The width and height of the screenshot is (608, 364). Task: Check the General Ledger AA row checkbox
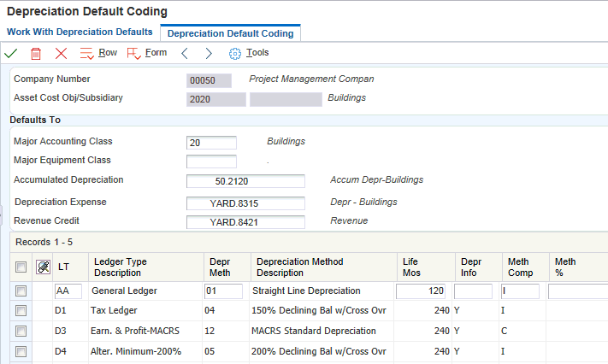coord(21,291)
